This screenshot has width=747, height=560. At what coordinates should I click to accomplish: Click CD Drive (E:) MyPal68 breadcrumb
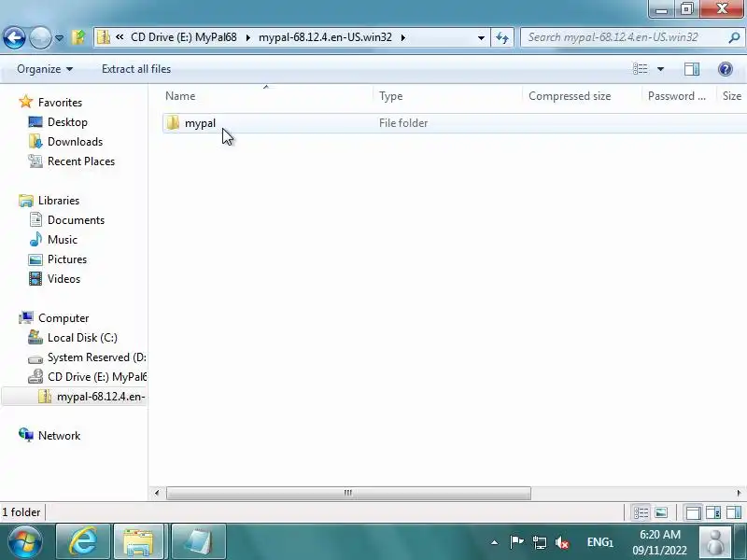[x=183, y=37]
